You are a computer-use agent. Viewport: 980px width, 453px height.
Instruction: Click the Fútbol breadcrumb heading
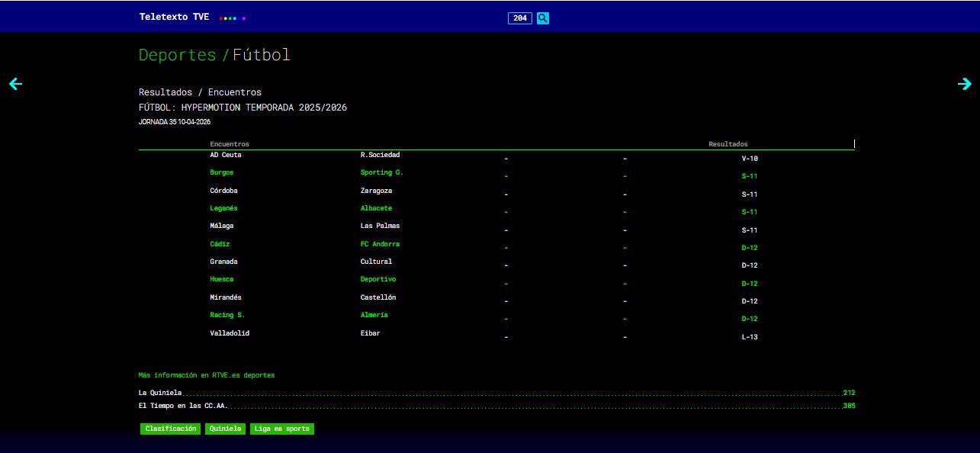[x=262, y=55]
